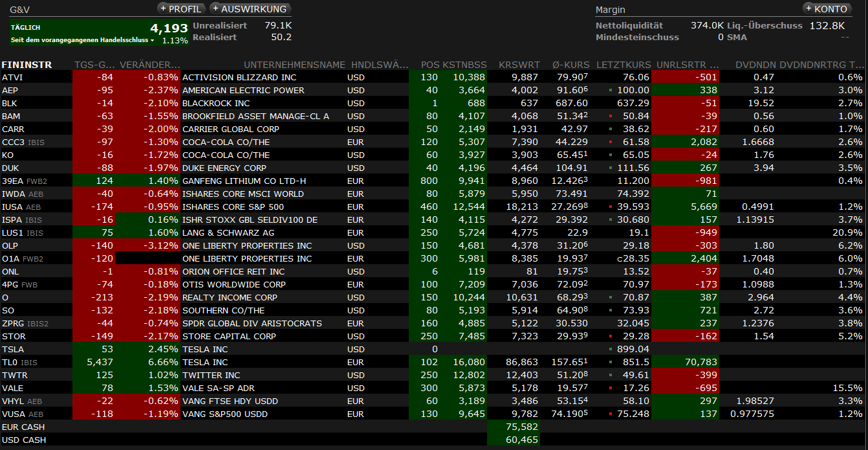868x450 pixels.
Task: Click the red tick indicator beside STOR last price
Action: pyautogui.click(x=611, y=337)
